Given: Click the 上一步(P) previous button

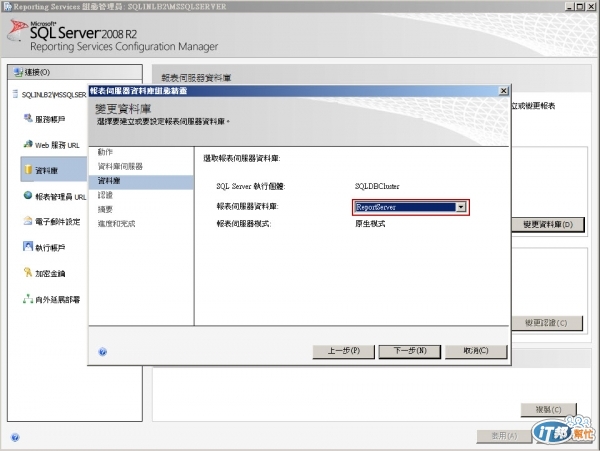Looking at the screenshot, I should 344,351.
